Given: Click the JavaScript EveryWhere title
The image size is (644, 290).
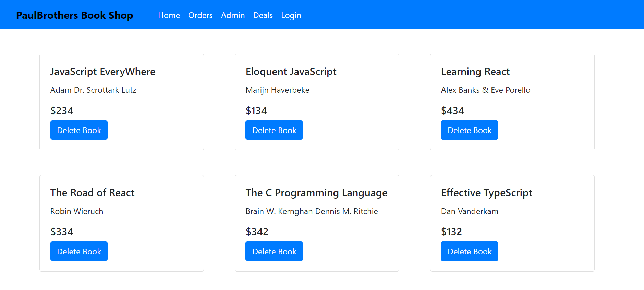Looking at the screenshot, I should click(103, 72).
